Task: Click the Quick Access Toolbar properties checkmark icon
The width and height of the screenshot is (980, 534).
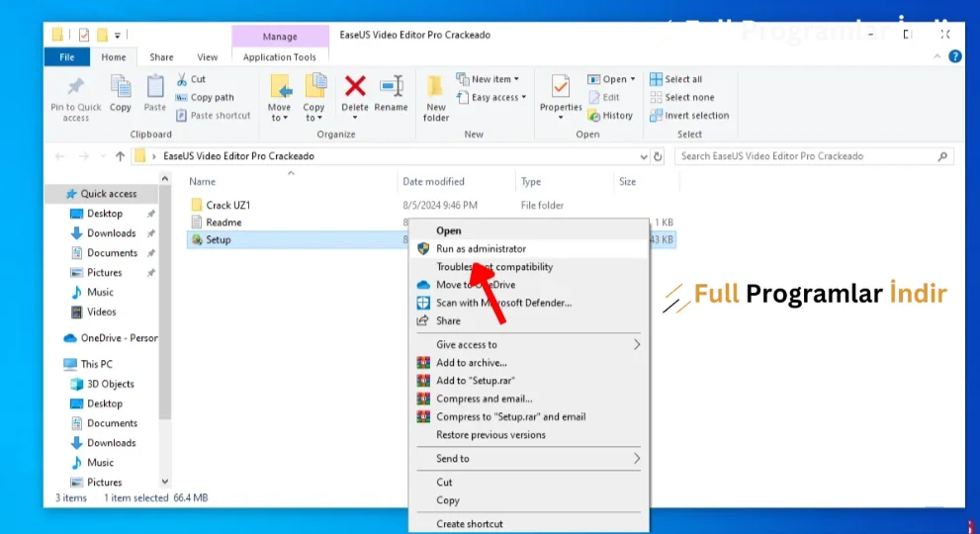Action: point(84,35)
